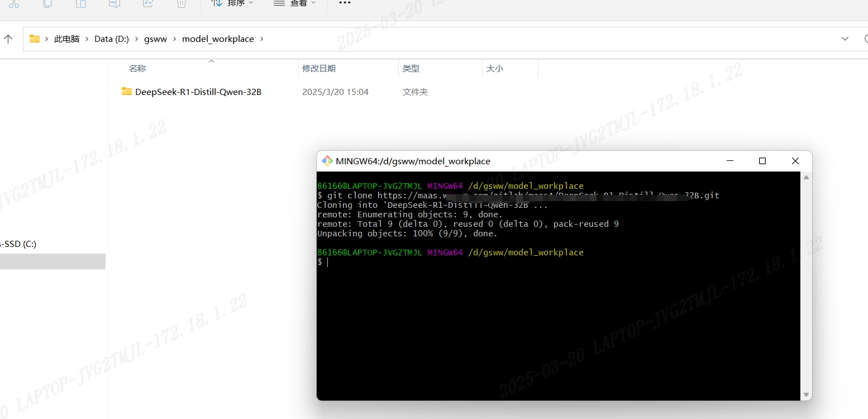The height and width of the screenshot is (419, 868).
Task: Select model_workplace in the address breadcrumb
Action: click(218, 39)
